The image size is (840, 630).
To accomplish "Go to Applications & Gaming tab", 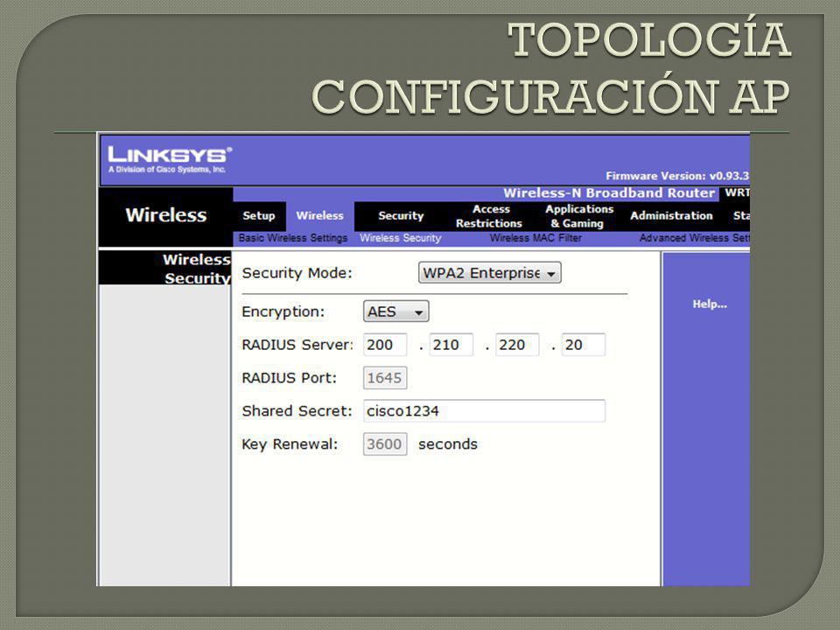I will (x=579, y=216).
